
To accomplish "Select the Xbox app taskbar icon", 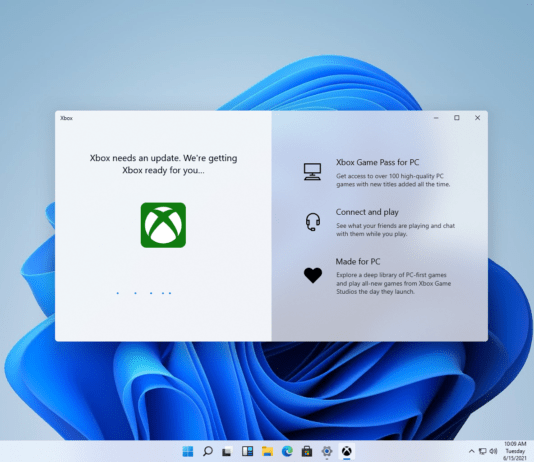I will (347, 451).
